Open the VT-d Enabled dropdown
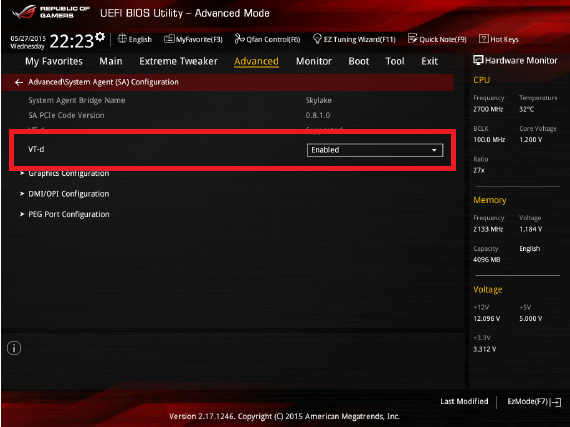570x427 pixels. (375, 150)
